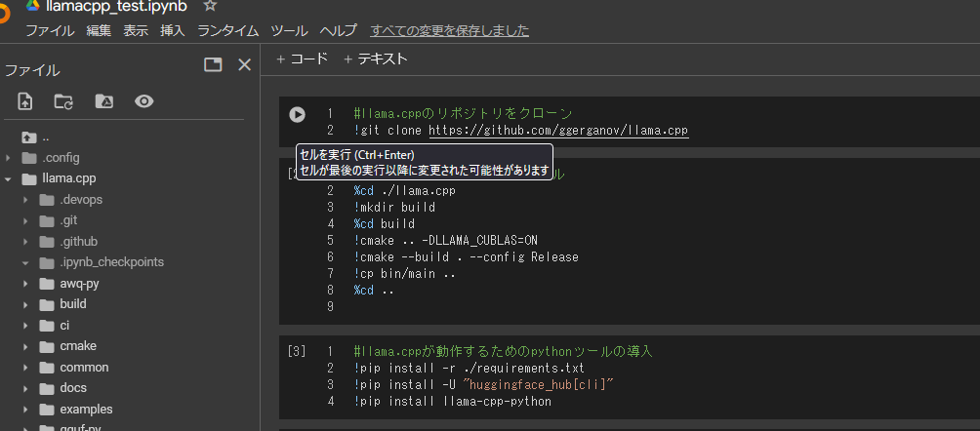Collapse the .ipynb_checkpoints folder
980x431 pixels.
point(25,262)
